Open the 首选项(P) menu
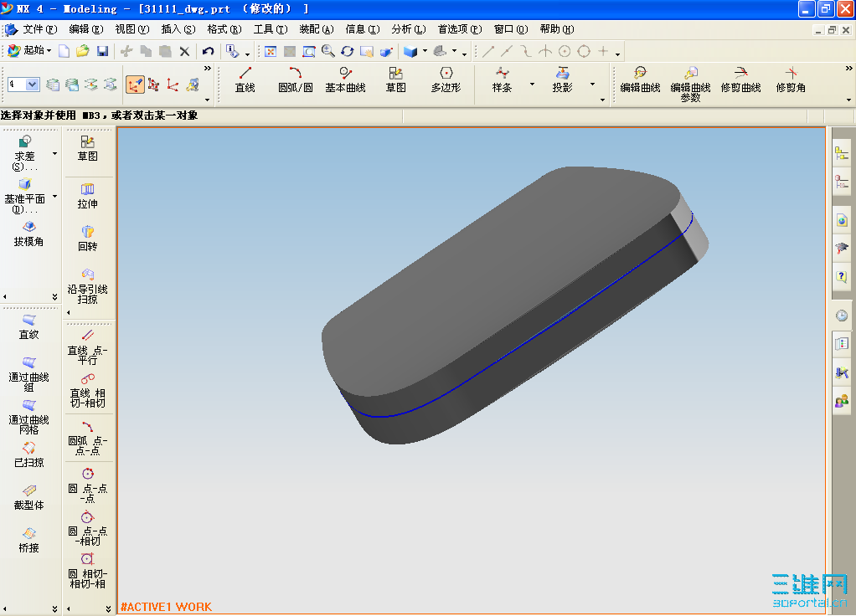Screen dimensions: 856x616 (460, 29)
